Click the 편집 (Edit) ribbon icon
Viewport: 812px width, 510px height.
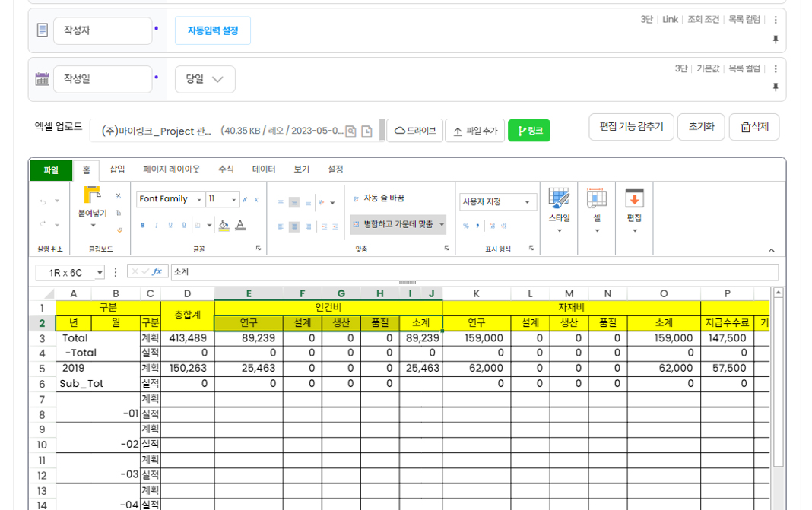coord(634,199)
